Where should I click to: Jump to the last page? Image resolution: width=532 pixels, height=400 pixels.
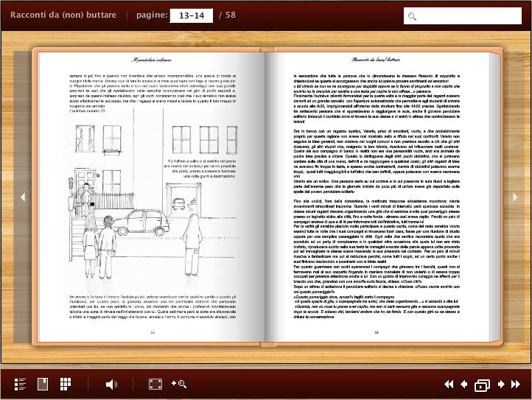tap(516, 384)
